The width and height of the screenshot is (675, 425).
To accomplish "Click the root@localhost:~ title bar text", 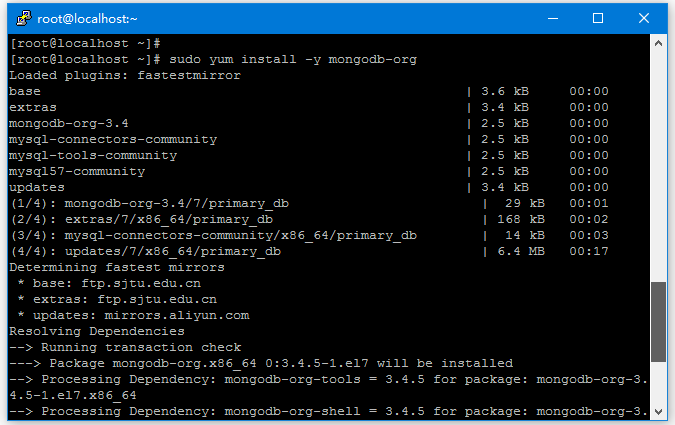I will click(88, 17).
